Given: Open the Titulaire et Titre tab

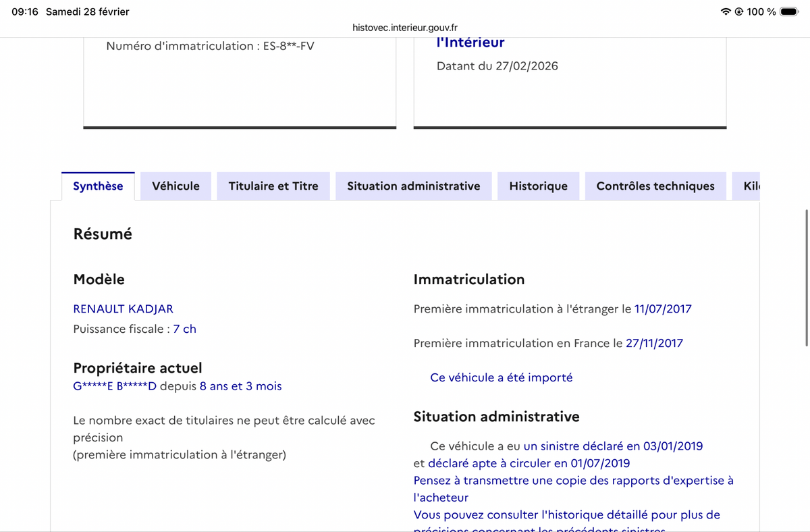Looking at the screenshot, I should coord(273,186).
